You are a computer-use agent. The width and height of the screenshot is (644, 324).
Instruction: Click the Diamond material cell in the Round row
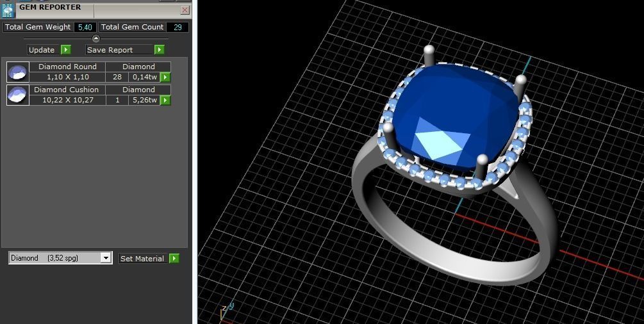(x=138, y=67)
